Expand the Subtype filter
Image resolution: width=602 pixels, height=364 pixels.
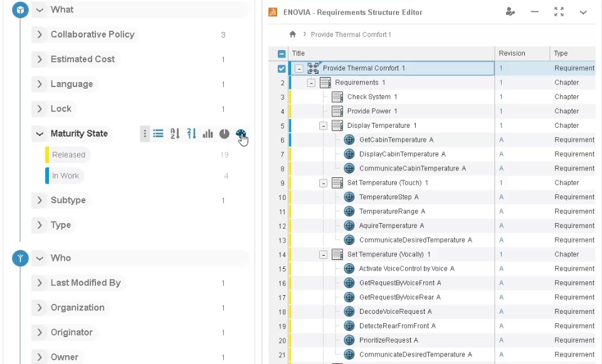[39, 200]
